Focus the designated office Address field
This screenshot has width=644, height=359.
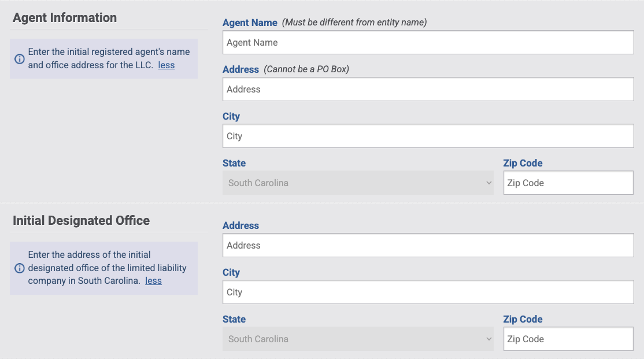pos(428,245)
